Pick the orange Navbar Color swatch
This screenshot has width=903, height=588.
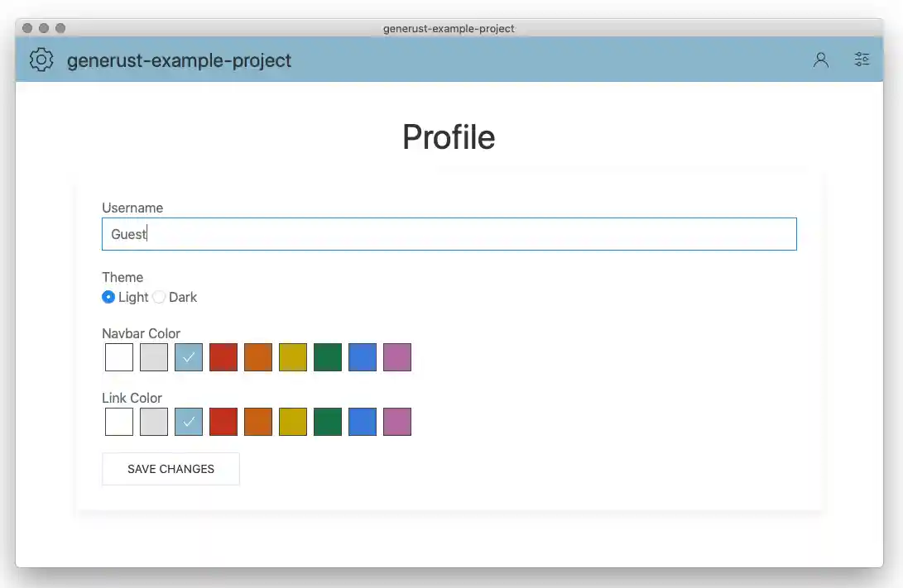pos(257,357)
